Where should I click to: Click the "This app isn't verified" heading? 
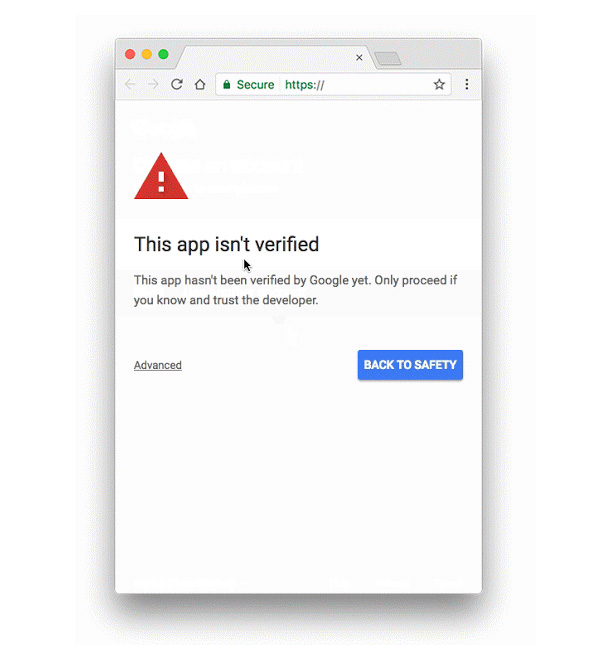tap(226, 244)
